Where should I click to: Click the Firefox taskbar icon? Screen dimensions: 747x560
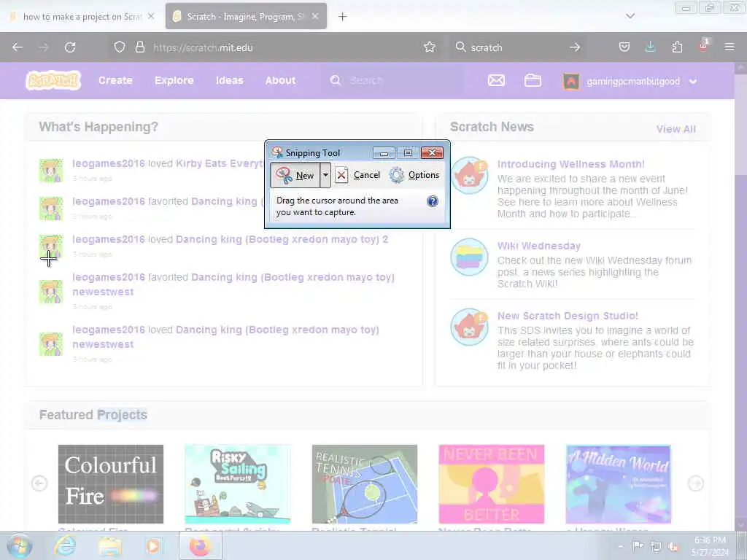coord(200,546)
